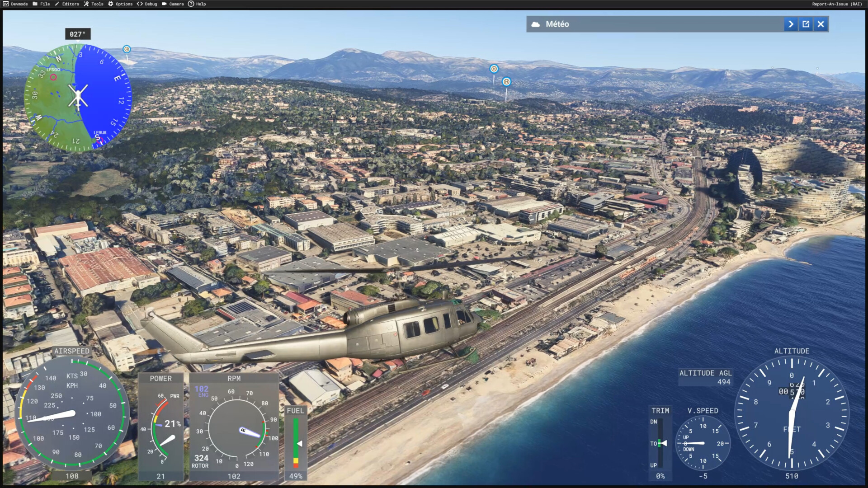
Task: Pop out the Météo panel into a window
Action: 806,24
